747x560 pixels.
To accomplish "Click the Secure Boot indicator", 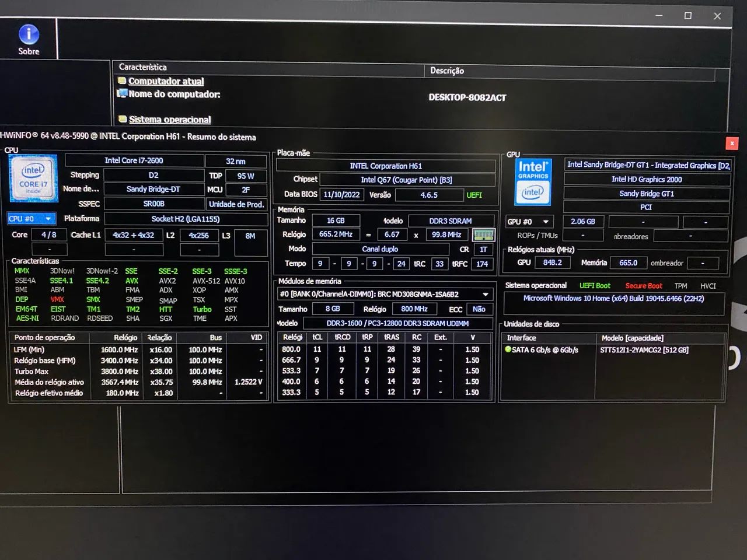I will tap(644, 286).
